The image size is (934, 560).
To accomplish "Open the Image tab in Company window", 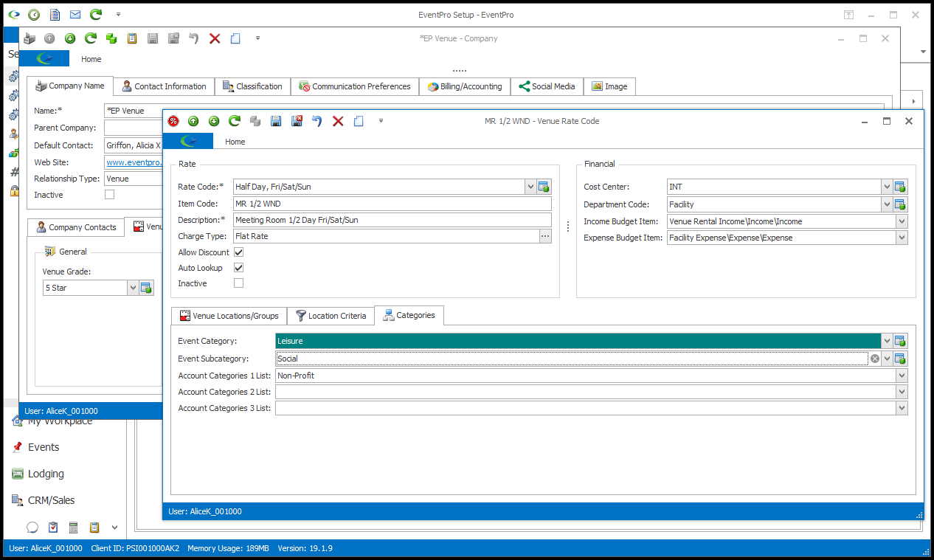I will pyautogui.click(x=609, y=86).
